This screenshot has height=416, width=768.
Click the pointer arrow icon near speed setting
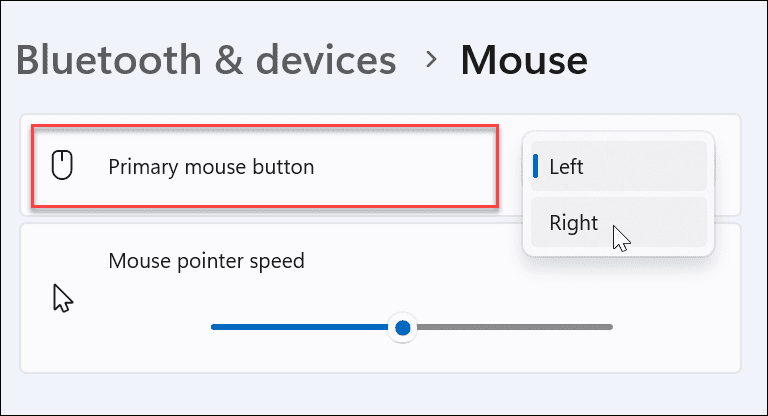63,297
